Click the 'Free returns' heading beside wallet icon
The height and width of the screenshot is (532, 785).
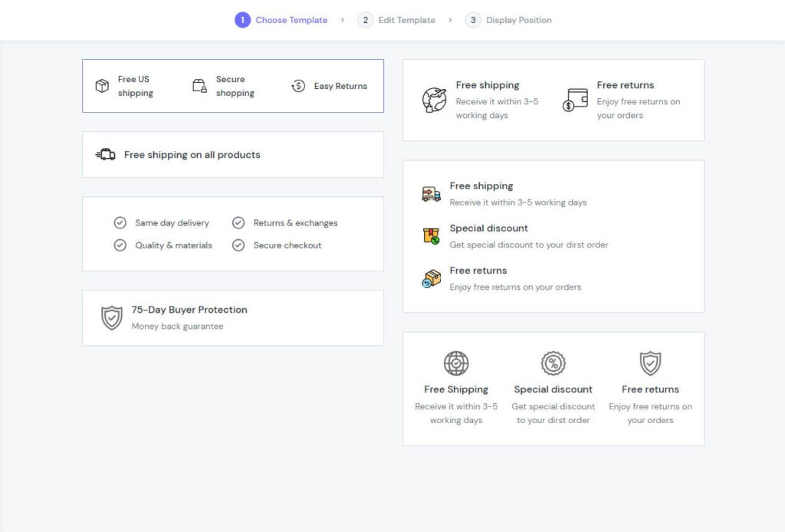click(x=626, y=85)
